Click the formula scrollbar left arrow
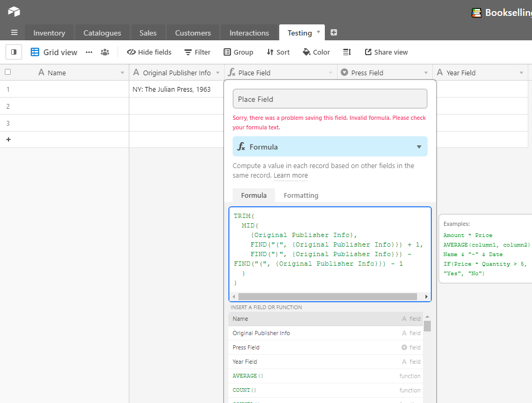Image resolution: width=532 pixels, height=403 pixels. (x=234, y=297)
